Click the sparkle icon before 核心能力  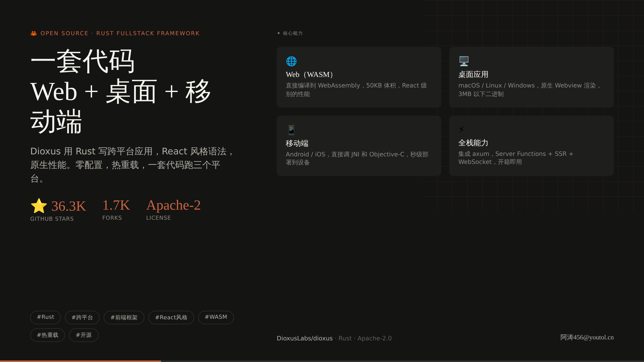click(x=278, y=33)
